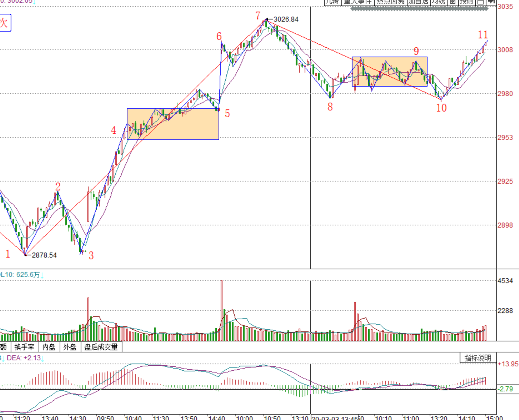Click the +13.95 MACD axis value
This screenshot has width=519, height=420.
508,364
